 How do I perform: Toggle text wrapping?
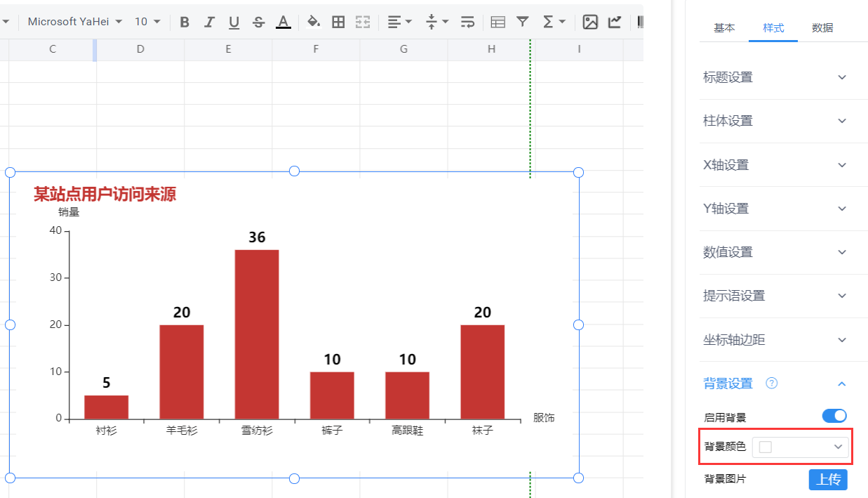[468, 22]
